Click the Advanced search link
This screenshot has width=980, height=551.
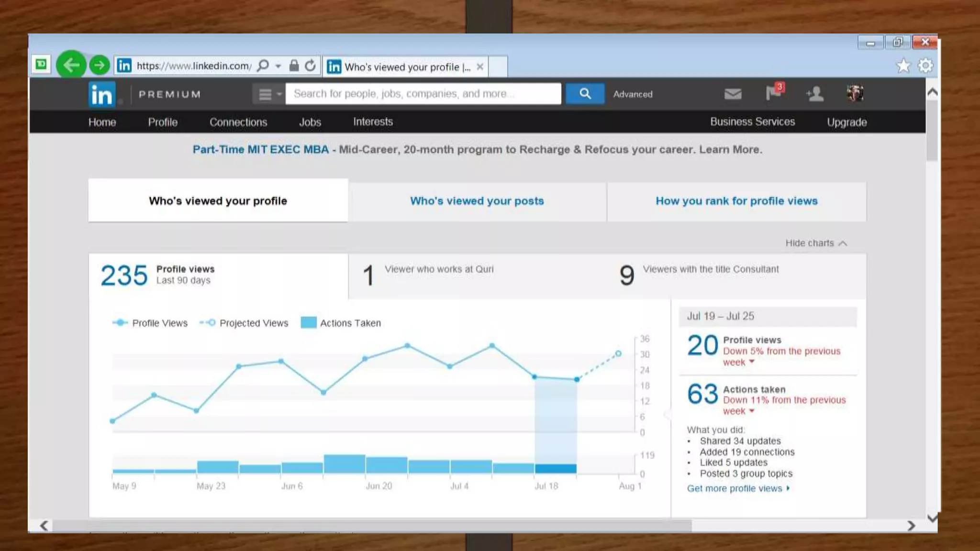pyautogui.click(x=633, y=94)
